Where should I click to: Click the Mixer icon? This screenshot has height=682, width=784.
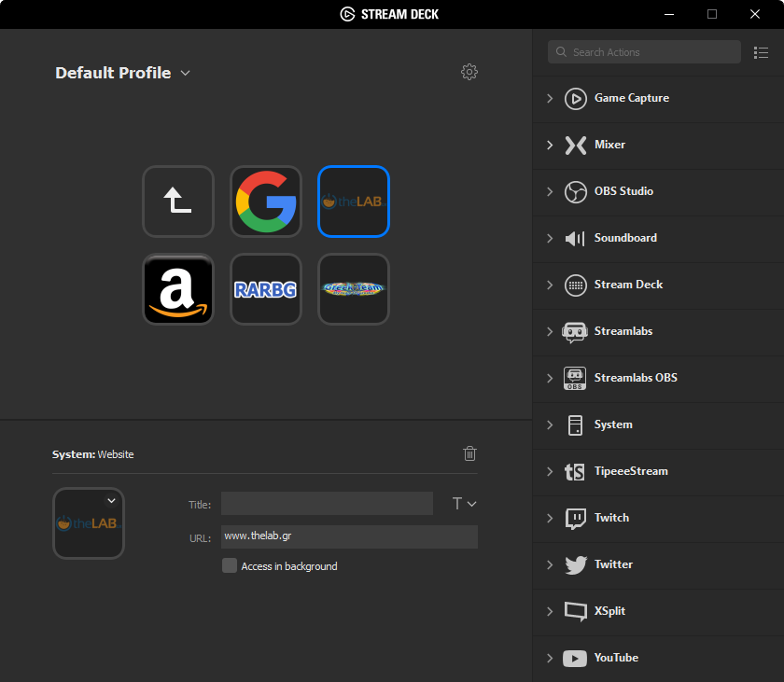576,146
